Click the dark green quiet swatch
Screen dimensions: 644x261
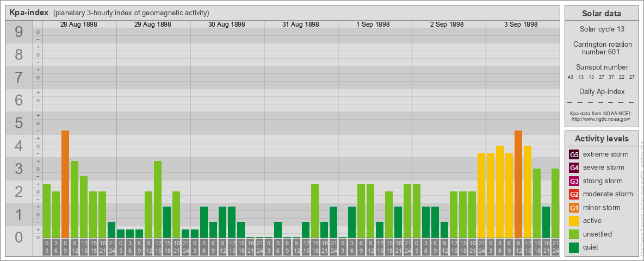click(574, 247)
